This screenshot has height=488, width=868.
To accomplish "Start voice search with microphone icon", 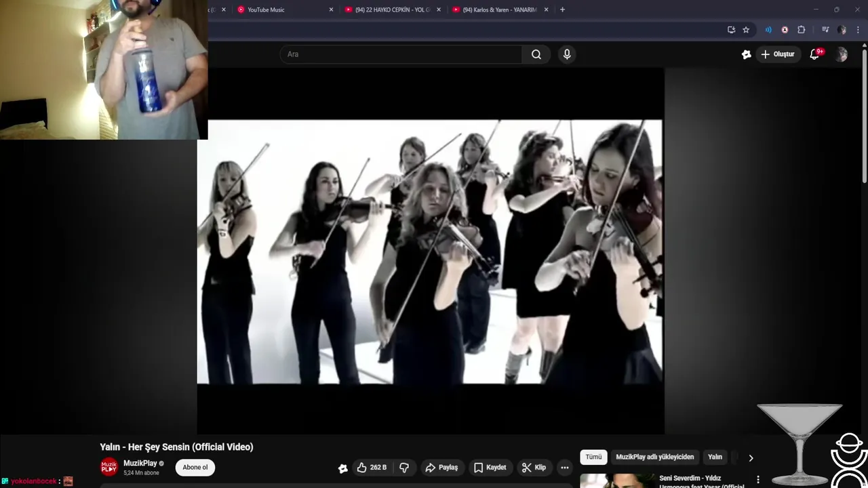I will 567,54.
